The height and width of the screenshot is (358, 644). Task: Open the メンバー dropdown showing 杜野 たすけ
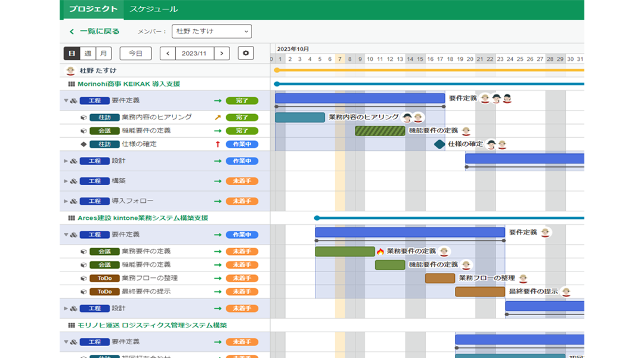tap(212, 31)
